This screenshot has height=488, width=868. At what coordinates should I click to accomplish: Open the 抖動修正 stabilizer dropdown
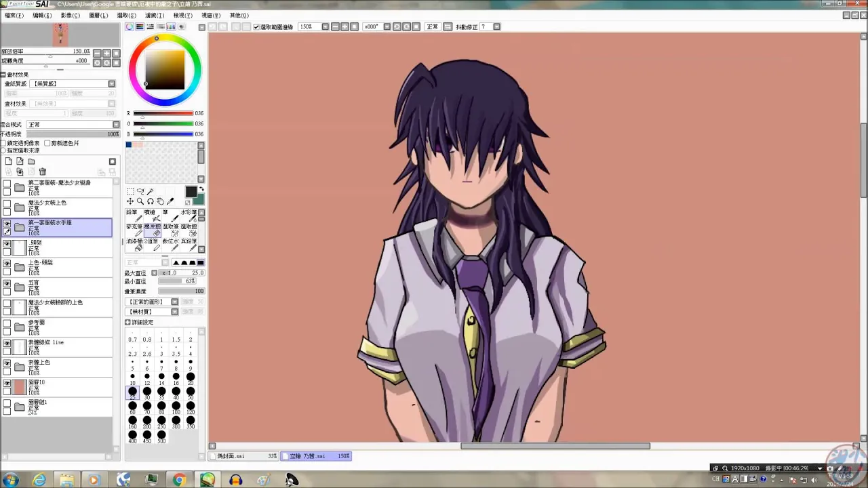[x=497, y=27]
